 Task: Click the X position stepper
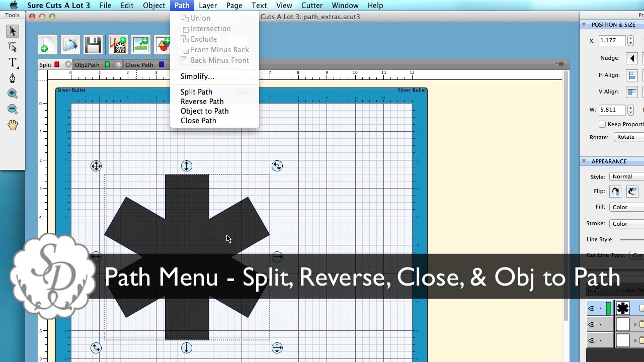631,41
